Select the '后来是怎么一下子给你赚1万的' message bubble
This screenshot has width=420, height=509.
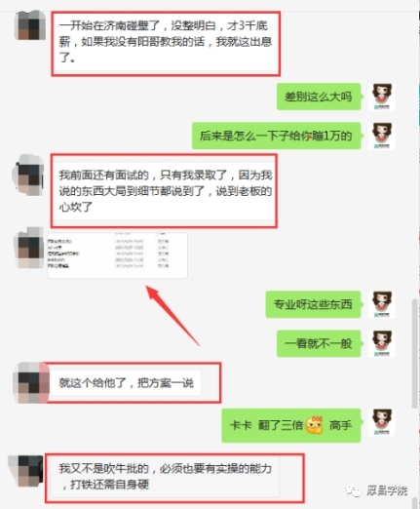276,136
